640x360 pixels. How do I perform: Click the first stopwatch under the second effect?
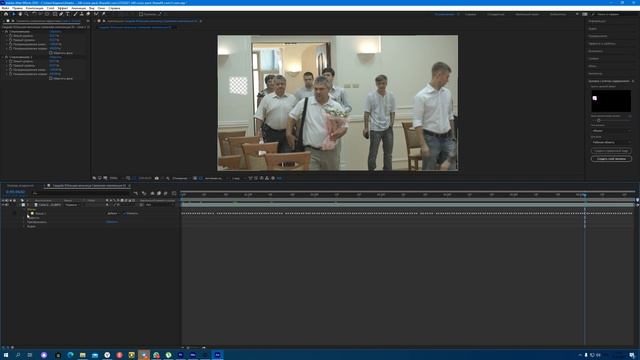[11, 61]
